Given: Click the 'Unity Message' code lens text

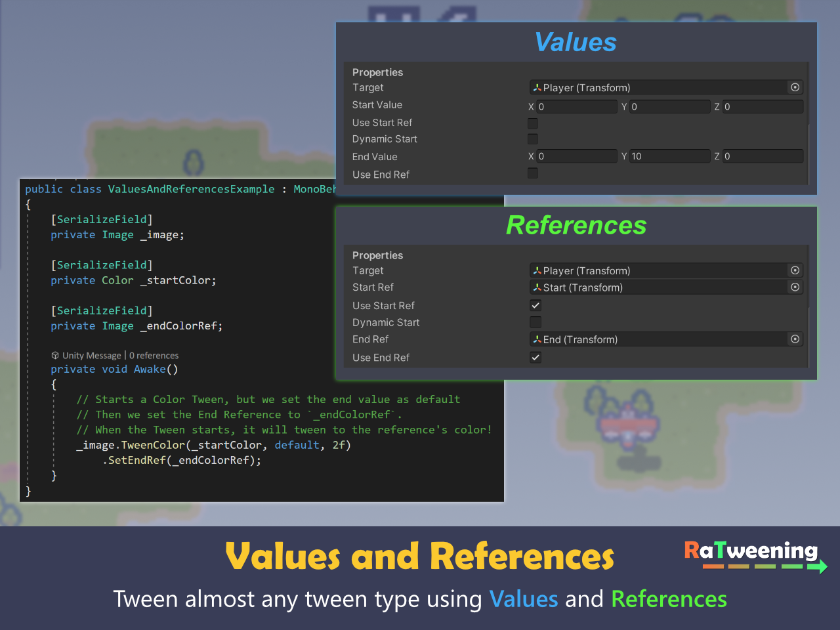Looking at the screenshot, I should [92, 356].
